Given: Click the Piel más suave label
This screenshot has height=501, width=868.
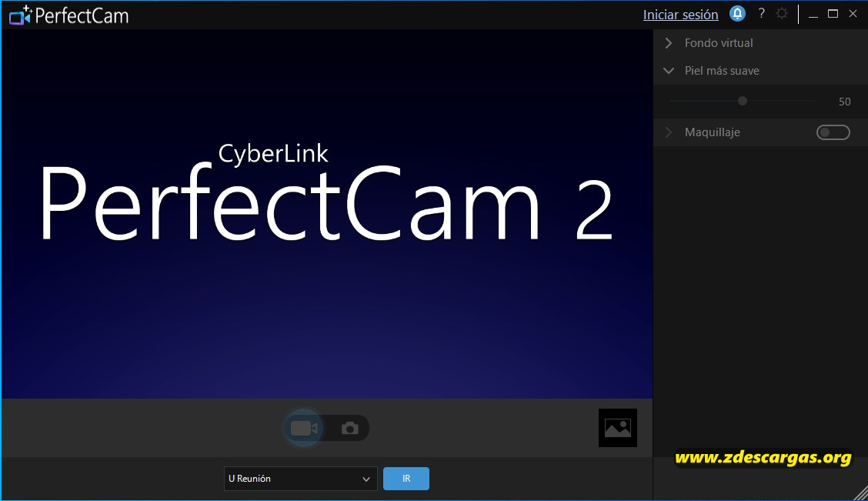Looking at the screenshot, I should 722,71.
